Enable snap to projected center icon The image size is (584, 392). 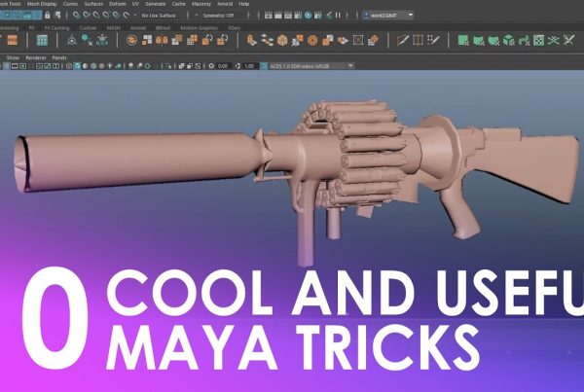(x=106, y=16)
